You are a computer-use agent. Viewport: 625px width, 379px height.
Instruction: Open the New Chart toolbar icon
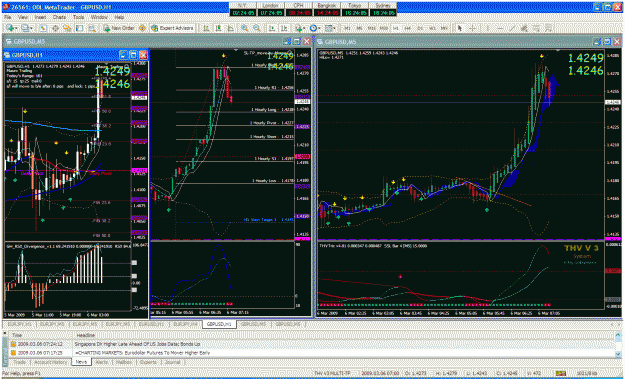tap(10, 28)
